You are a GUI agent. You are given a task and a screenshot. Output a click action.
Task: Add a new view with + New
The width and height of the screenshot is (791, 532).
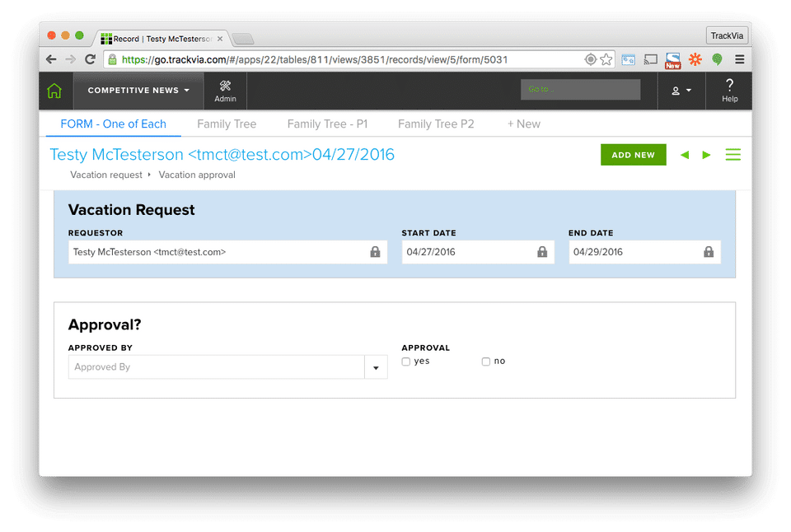coord(524,124)
